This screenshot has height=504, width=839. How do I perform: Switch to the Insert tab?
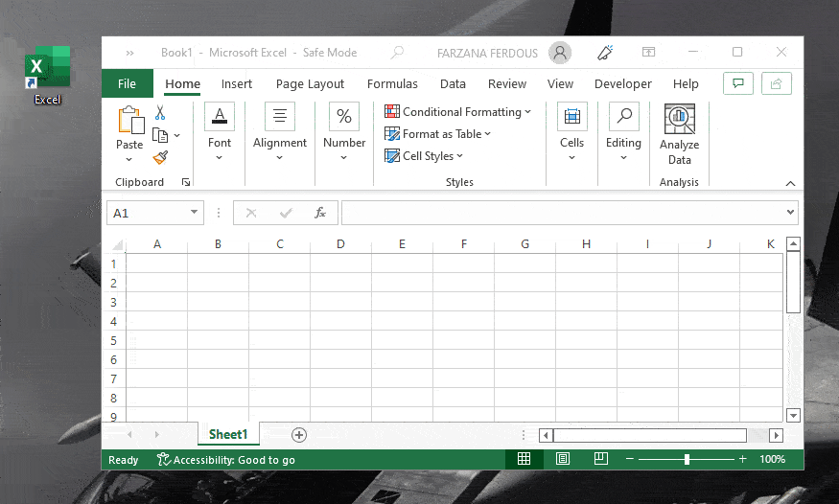tap(237, 84)
